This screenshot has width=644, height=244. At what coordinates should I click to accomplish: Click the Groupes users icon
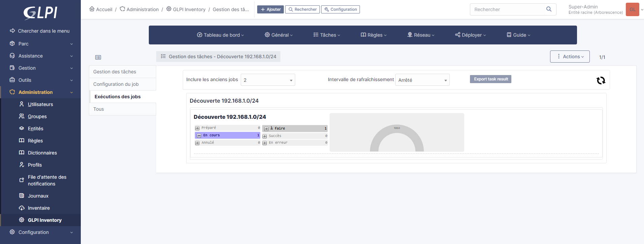coord(22,116)
